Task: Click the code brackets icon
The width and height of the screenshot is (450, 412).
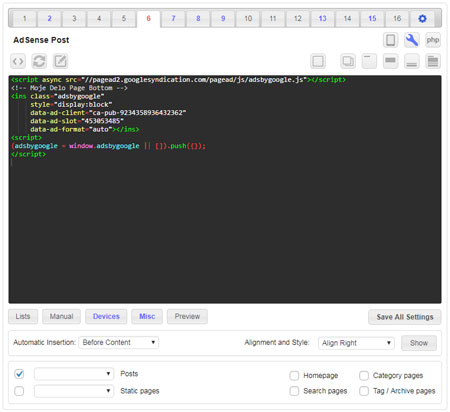Action: click(18, 61)
